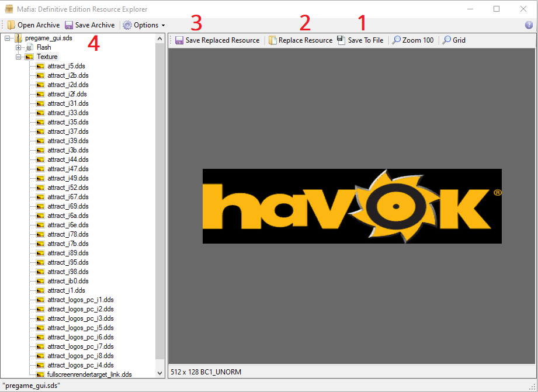This screenshot has height=392, width=538.
Task: Click the Open Archive button label
Action: [x=39, y=25]
